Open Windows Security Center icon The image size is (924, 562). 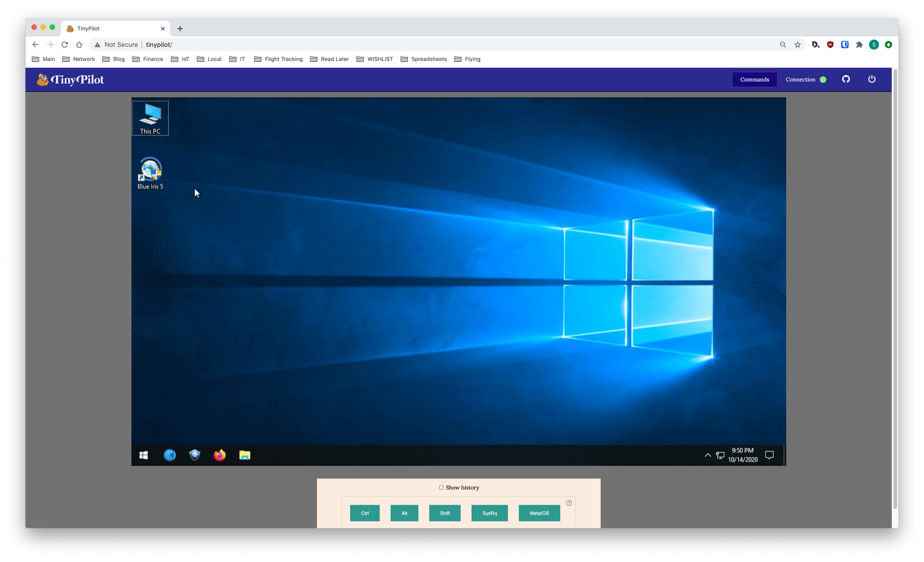194,455
